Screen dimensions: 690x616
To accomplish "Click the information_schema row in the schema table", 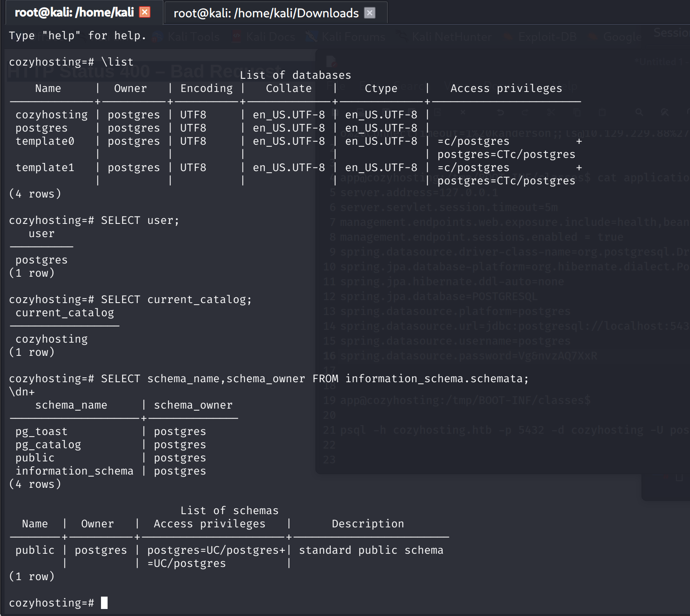I will tap(111, 471).
